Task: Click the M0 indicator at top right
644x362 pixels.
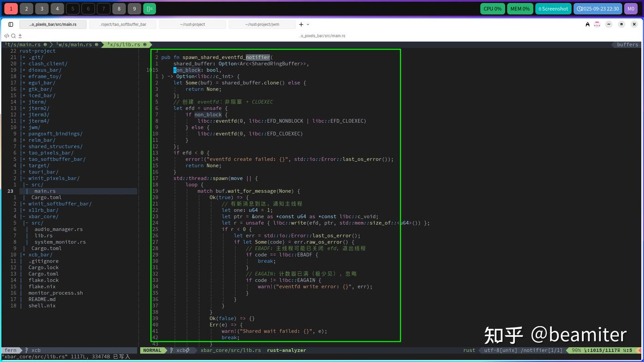Action: tap(631, 8)
